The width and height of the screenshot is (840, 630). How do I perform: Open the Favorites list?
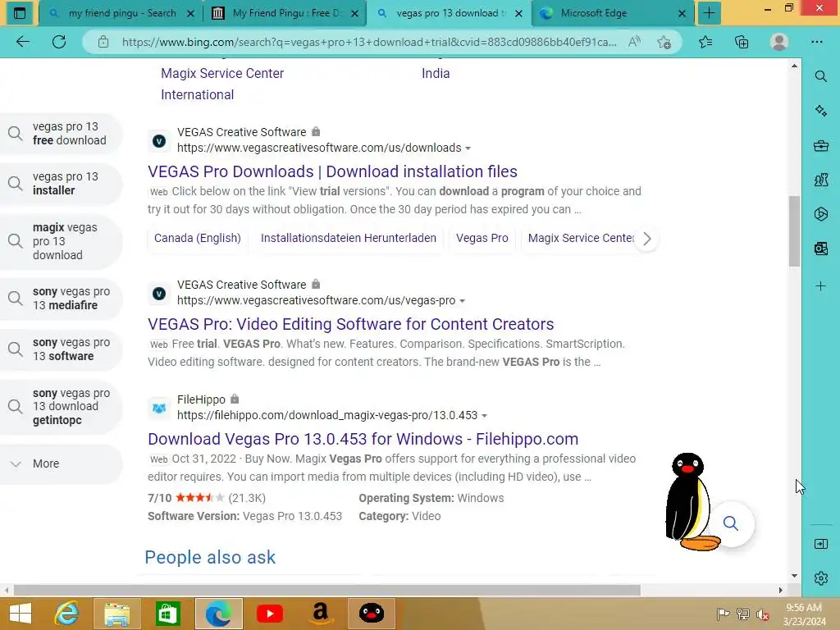tap(705, 42)
